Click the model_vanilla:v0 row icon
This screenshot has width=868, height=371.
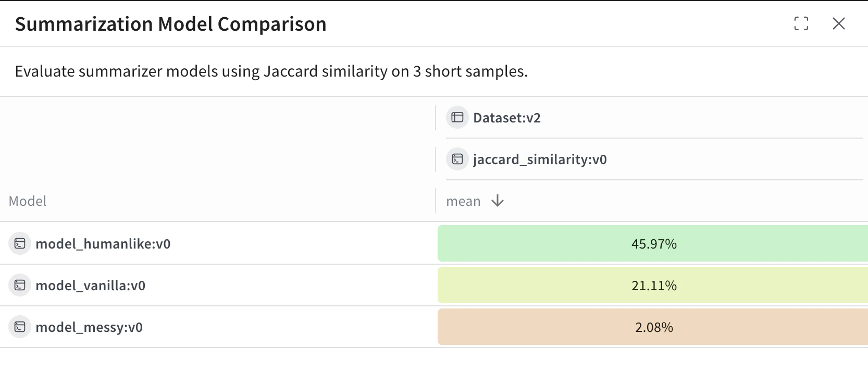tap(20, 286)
